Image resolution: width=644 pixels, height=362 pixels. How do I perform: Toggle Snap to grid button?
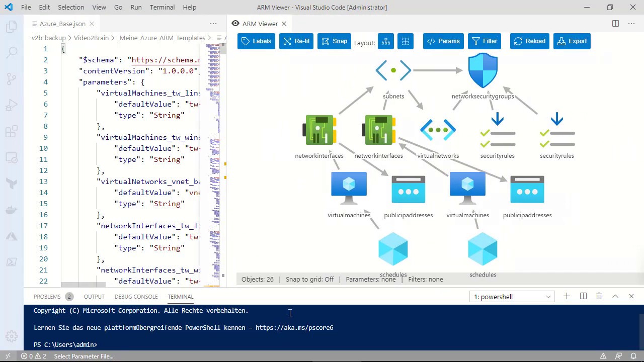pyautogui.click(x=334, y=41)
